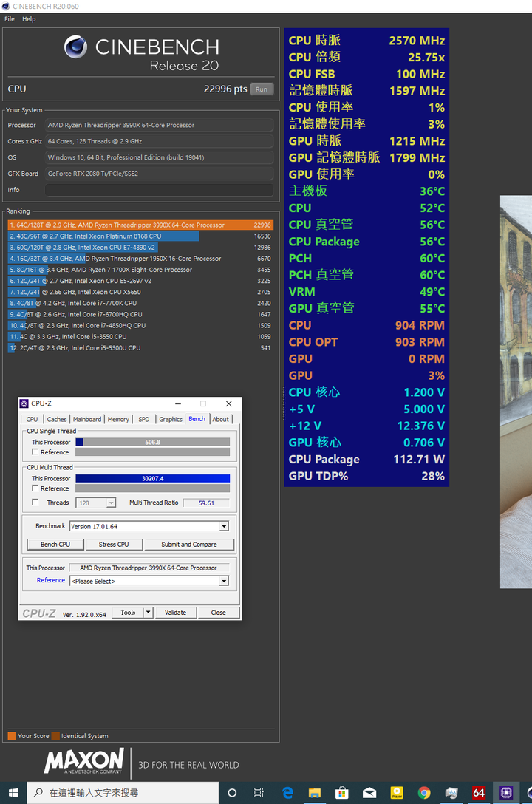The image size is (532, 804).
Task: Select ranking row Ryzen 7 1700X
Action: pos(140,270)
